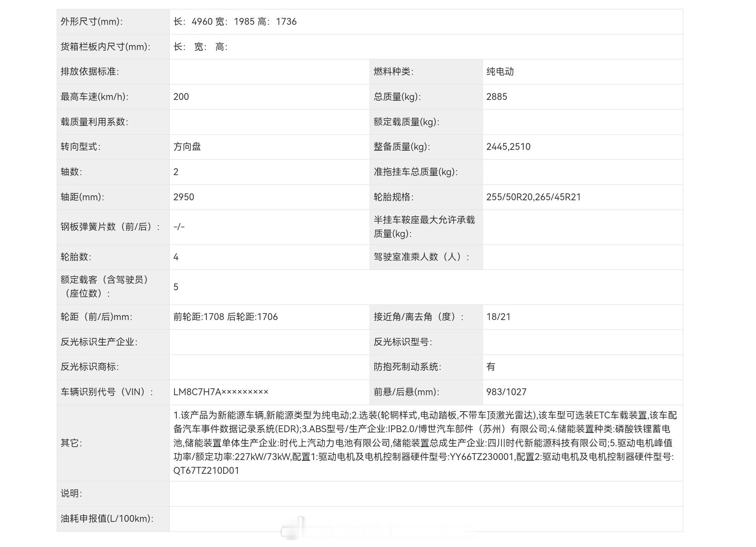The width and height of the screenshot is (756, 547).
Task: Click the 驾驶室准乘人数（人） label
Action: tap(421, 257)
